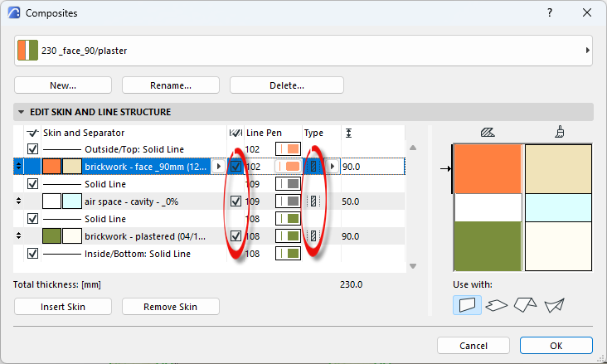
Task: Select the air space - cavity skin row
Action: click(209, 201)
